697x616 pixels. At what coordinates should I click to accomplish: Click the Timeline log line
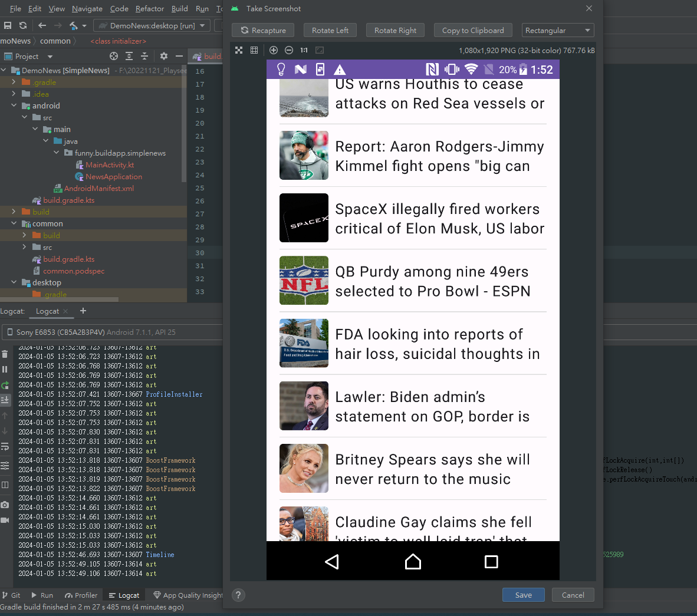[96, 555]
